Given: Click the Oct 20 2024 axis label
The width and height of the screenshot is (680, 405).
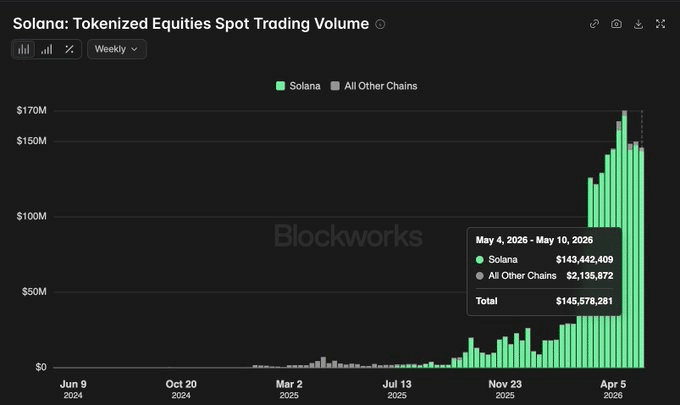Looking at the screenshot, I should [181, 389].
